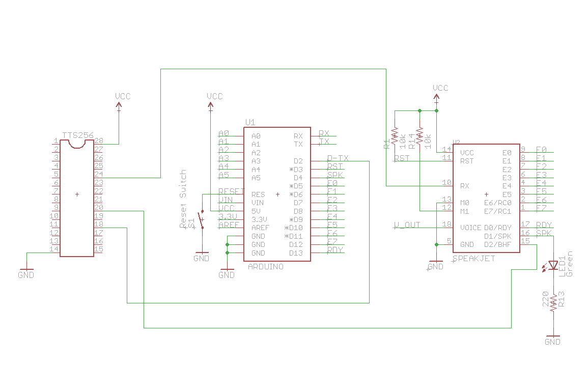Select the D2/BHF pin label
The height and width of the screenshot is (392, 588).
click(x=497, y=244)
